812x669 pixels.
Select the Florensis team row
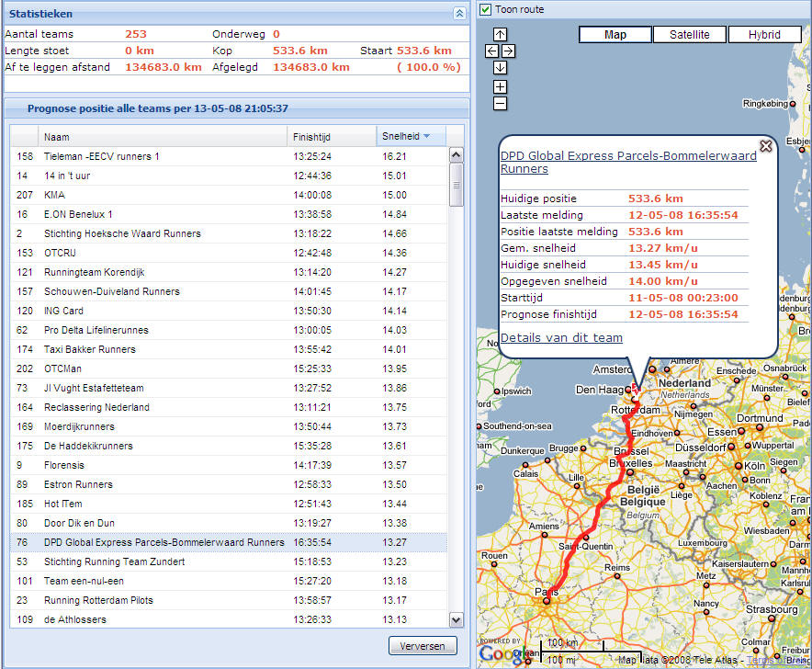pyautogui.click(x=229, y=465)
